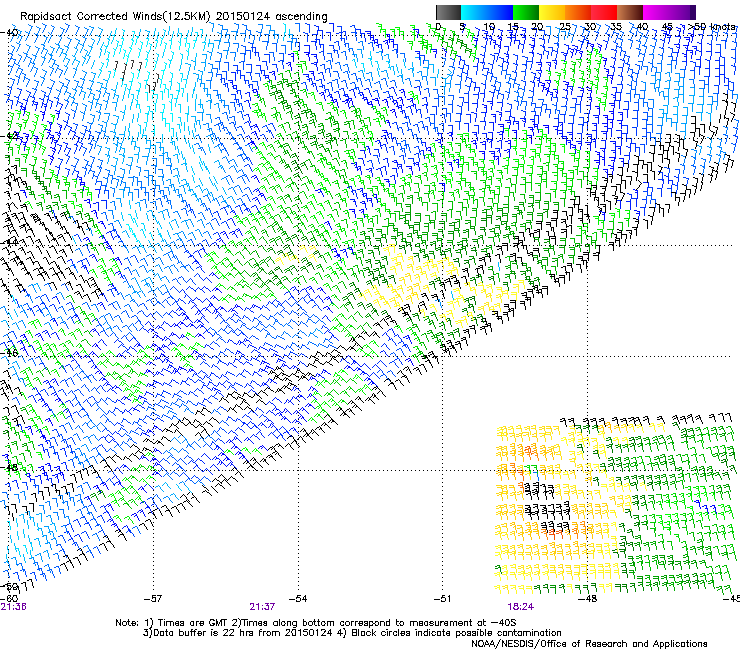
Task: Click the '-40' latitude axis label
Action: [9, 33]
